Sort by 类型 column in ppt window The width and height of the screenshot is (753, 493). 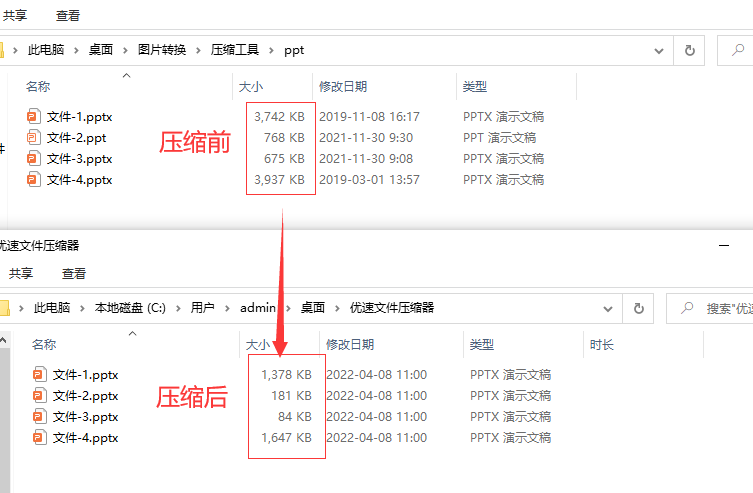[x=474, y=86]
